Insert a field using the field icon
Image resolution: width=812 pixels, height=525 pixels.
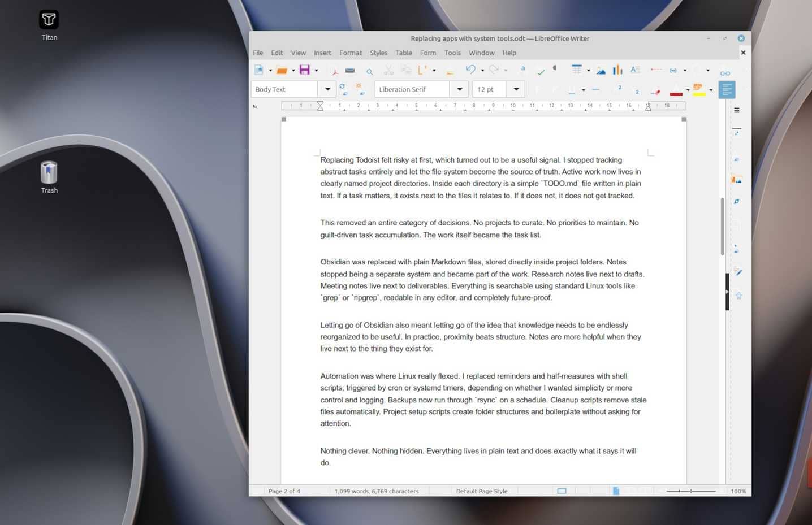673,70
